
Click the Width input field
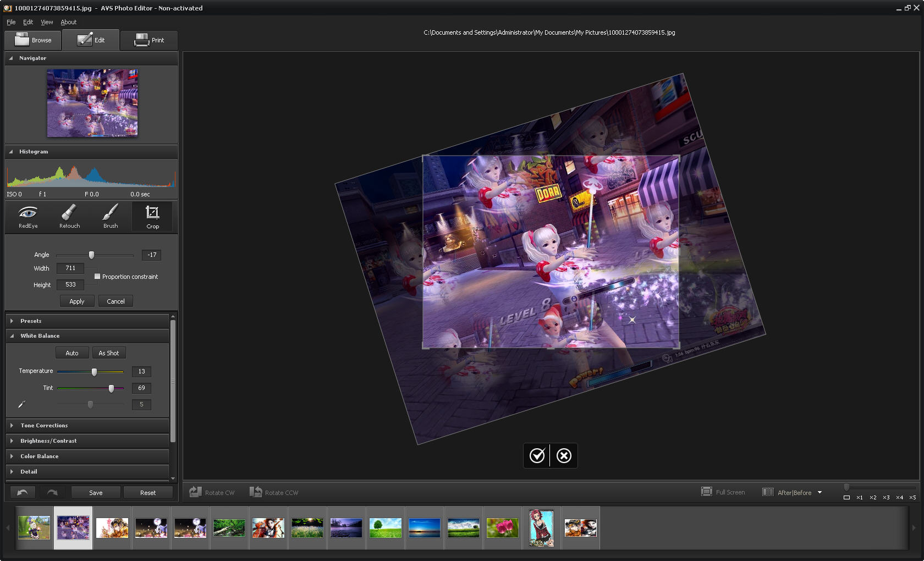point(70,268)
